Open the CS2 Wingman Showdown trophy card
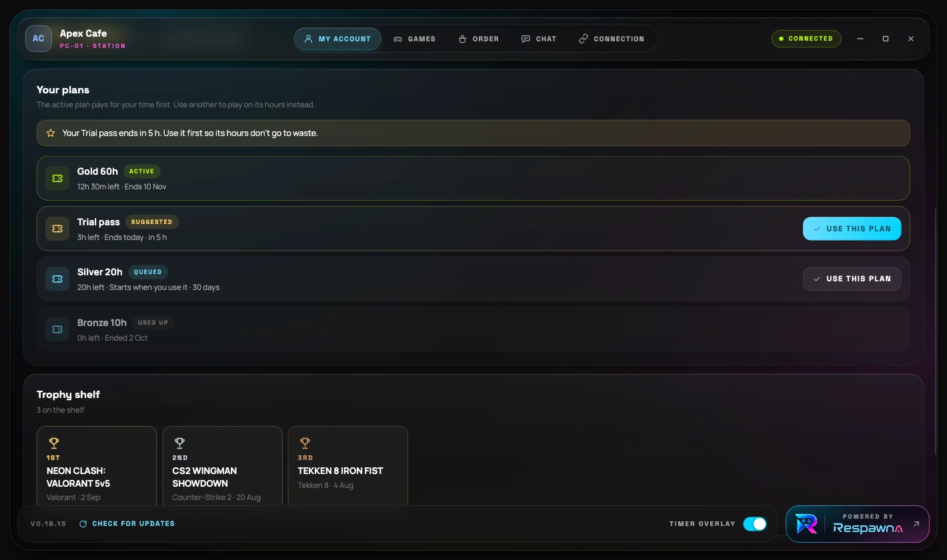947x560 pixels. pyautogui.click(x=222, y=467)
